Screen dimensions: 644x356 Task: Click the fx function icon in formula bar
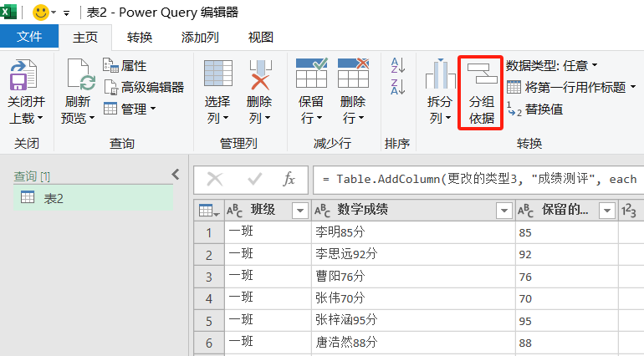click(289, 180)
